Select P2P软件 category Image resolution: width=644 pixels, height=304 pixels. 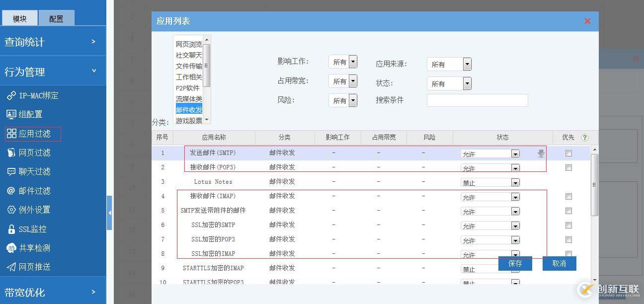[189, 88]
